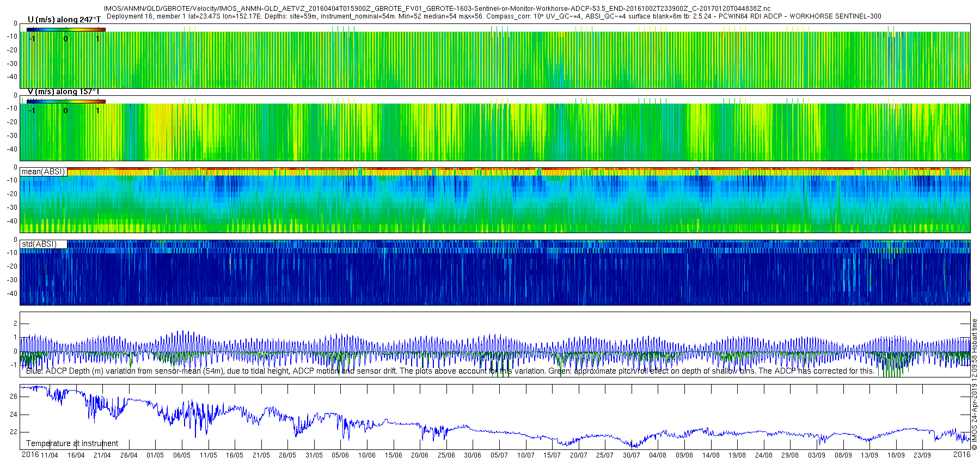Click the U velocity colorbar legend
Viewport: 980px width, 463px height.
[x=66, y=29]
